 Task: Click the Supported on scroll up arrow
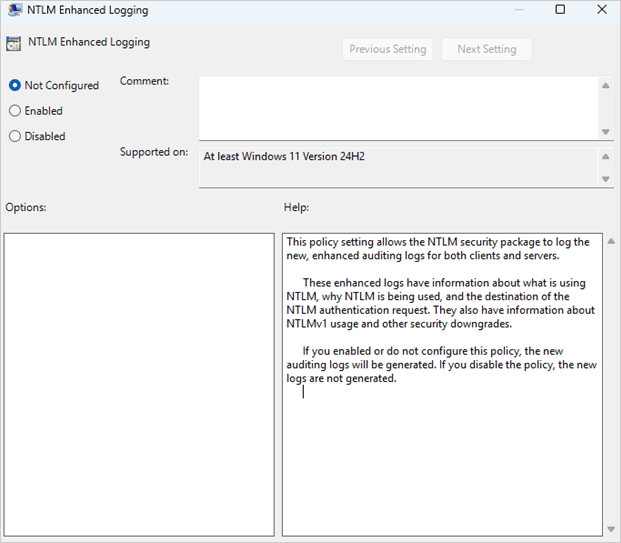coord(606,157)
